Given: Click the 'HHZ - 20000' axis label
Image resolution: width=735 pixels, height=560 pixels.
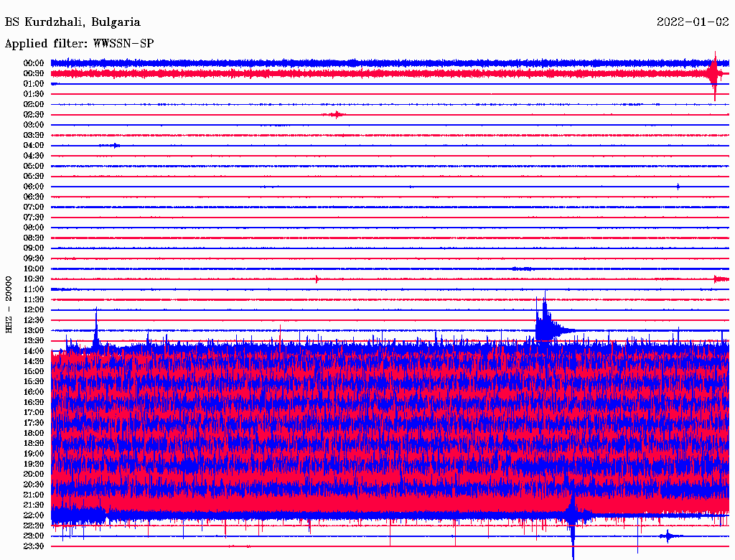Looking at the screenshot, I should click(9, 305).
